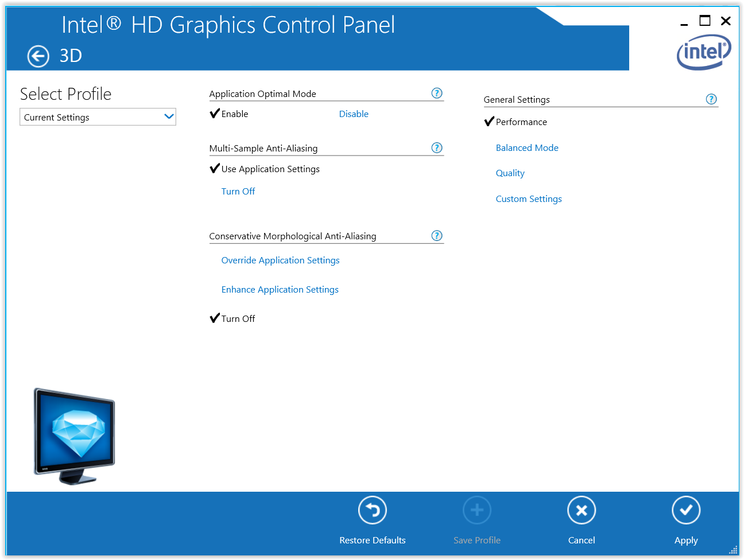Select Enhance Application Settings option
Image resolution: width=744 pixels, height=560 pixels.
tap(280, 289)
